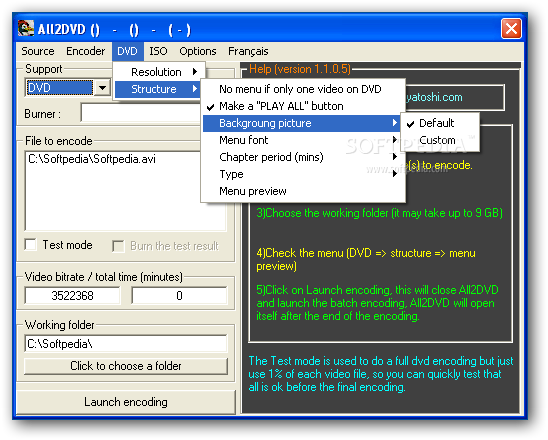Click total time field showing 0
The height and width of the screenshot is (440, 548).
179,296
